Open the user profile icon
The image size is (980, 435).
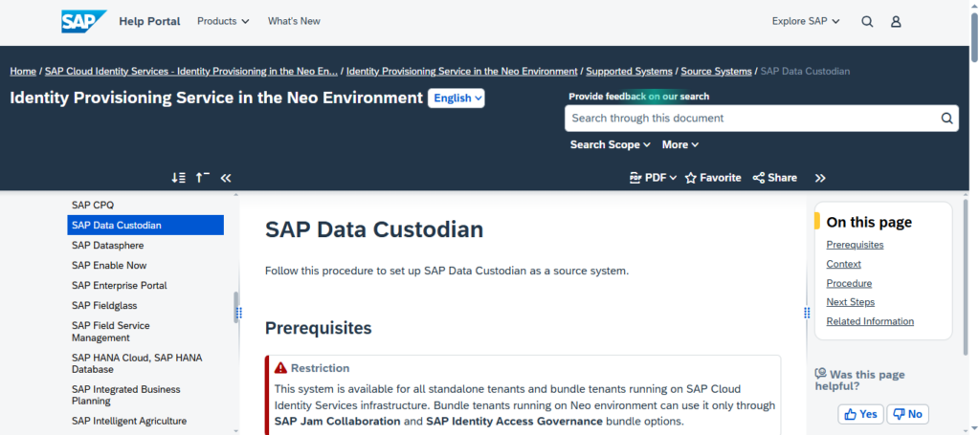tap(896, 21)
